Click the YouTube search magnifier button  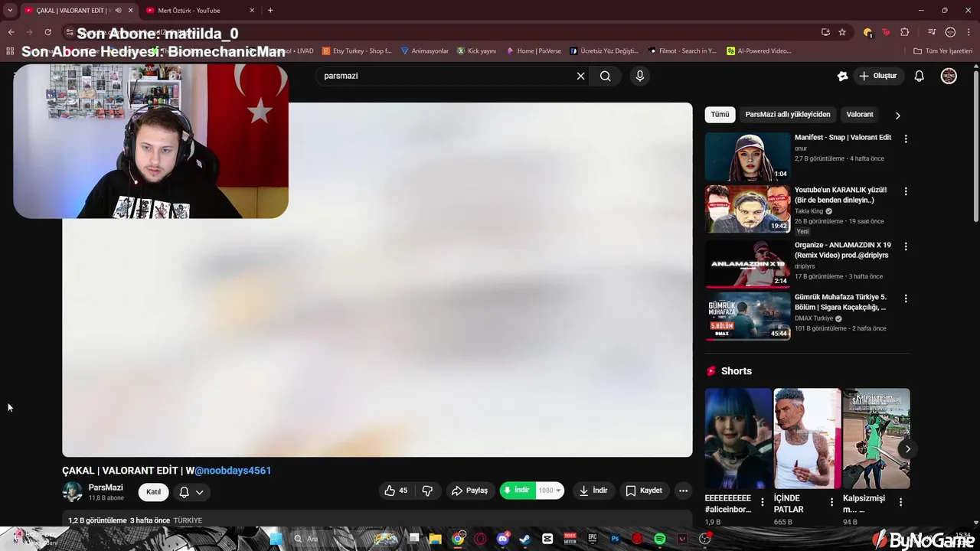[606, 76]
